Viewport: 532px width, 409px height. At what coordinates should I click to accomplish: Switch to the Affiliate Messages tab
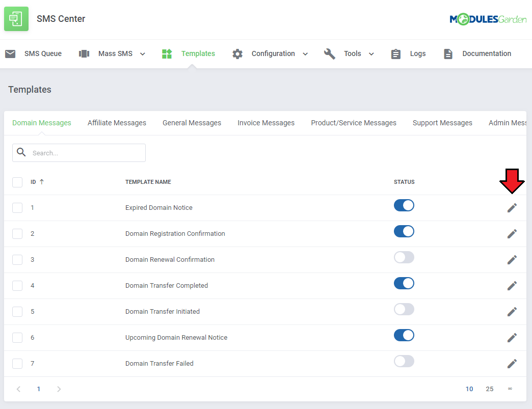tap(117, 123)
